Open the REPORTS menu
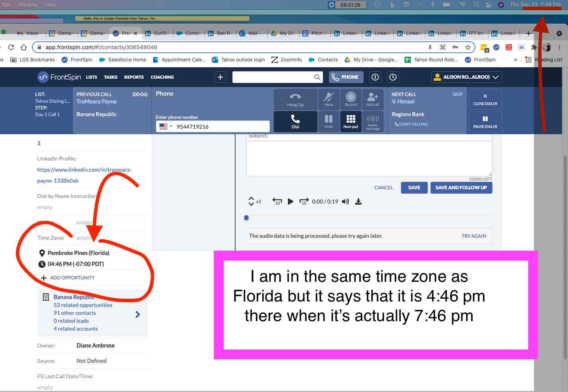The image size is (568, 392). click(134, 77)
